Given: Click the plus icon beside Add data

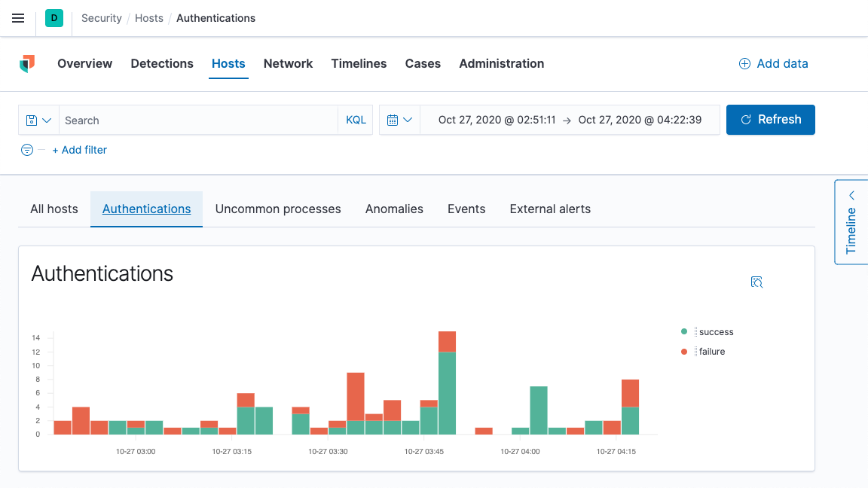Looking at the screenshot, I should point(744,63).
